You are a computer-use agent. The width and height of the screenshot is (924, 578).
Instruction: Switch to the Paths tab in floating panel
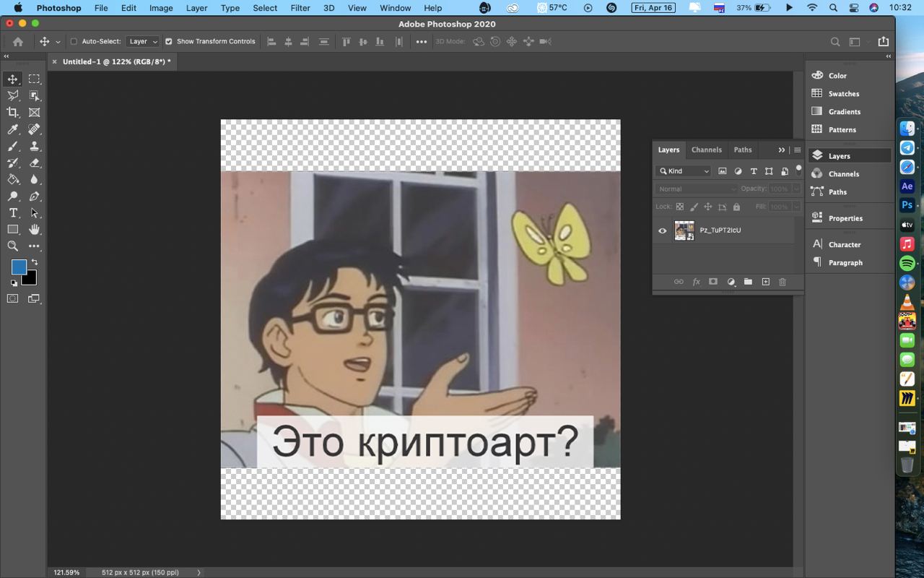click(x=743, y=150)
